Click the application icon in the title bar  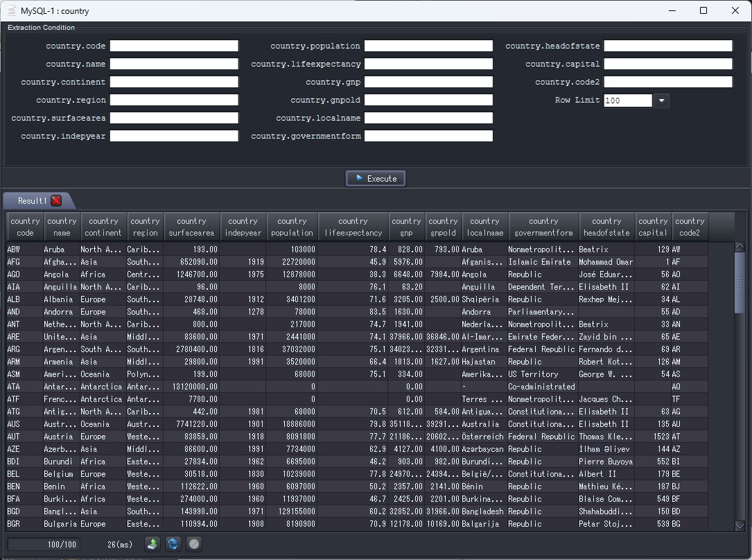click(12, 10)
